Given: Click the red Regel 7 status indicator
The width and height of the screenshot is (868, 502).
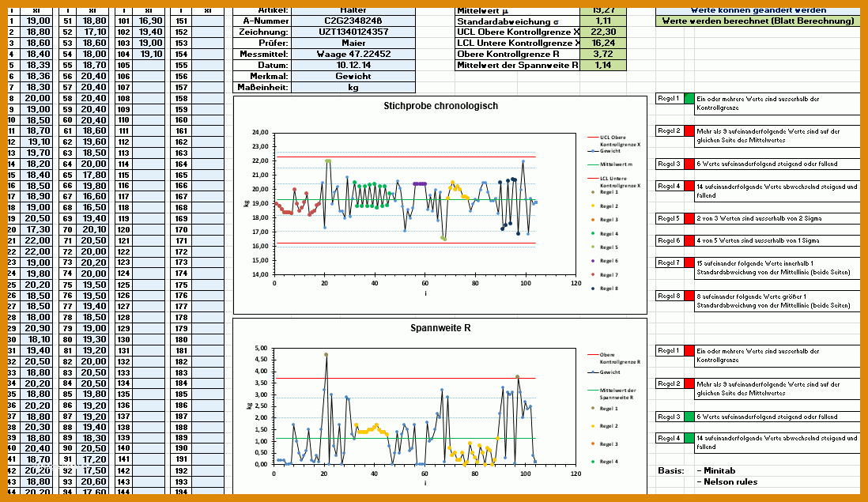Looking at the screenshot, I should (689, 263).
